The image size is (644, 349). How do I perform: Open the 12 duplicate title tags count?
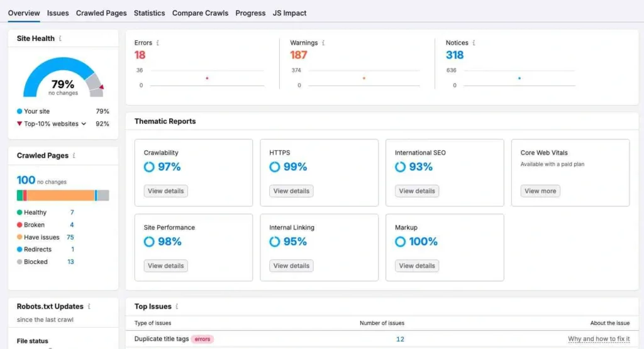tap(400, 339)
